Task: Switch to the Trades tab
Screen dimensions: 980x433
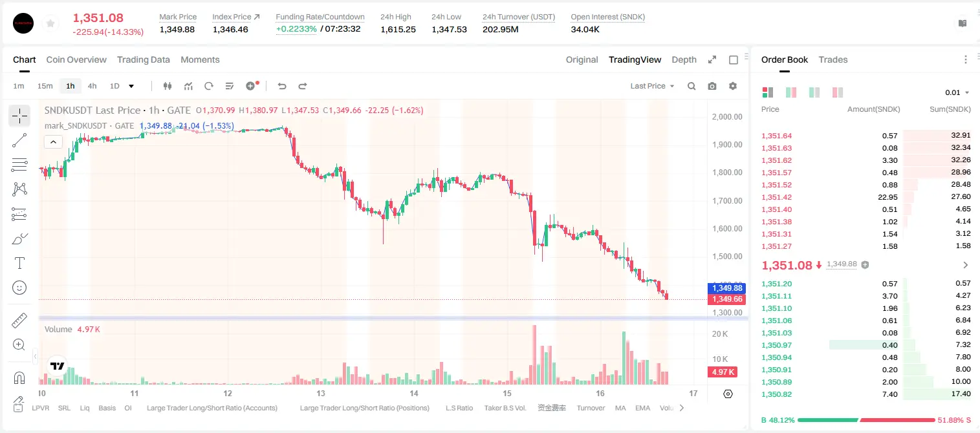Action: point(833,59)
